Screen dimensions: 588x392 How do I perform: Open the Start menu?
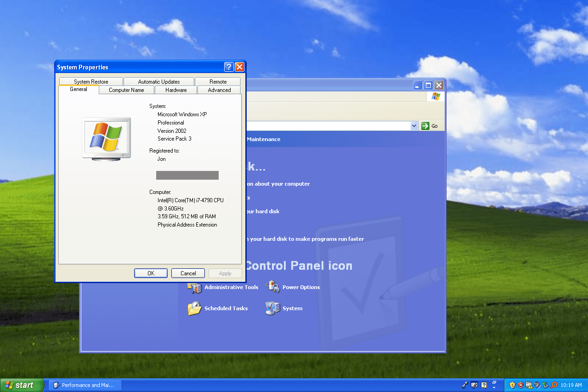(22, 385)
